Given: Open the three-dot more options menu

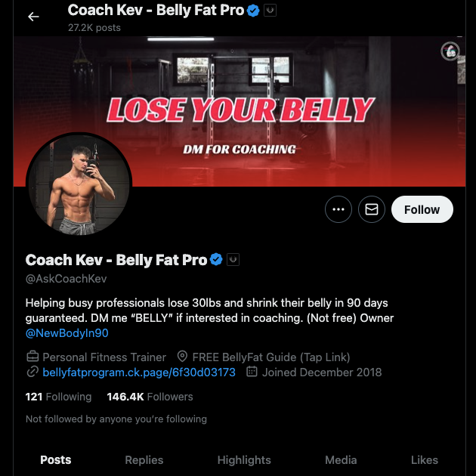Looking at the screenshot, I should coord(338,209).
